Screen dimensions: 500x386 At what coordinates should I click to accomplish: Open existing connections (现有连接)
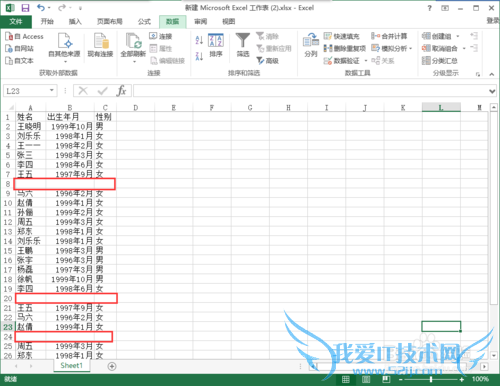[x=100, y=46]
